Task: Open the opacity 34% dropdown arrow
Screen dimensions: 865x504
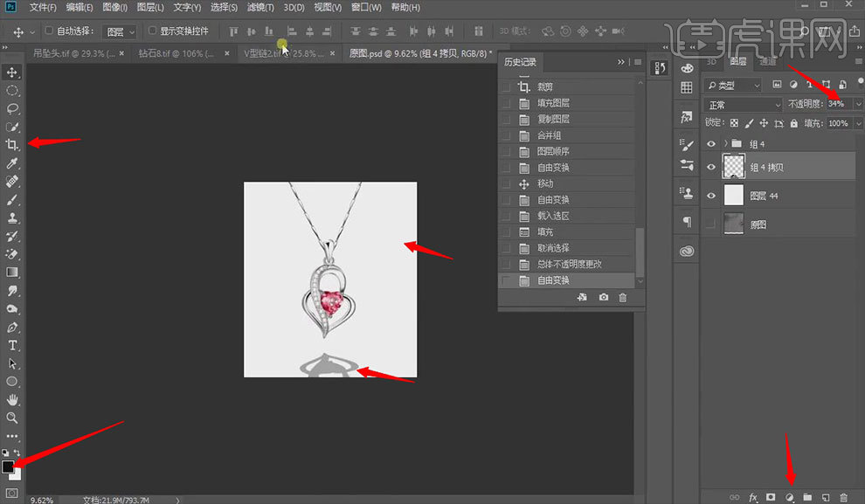Action: (x=857, y=104)
